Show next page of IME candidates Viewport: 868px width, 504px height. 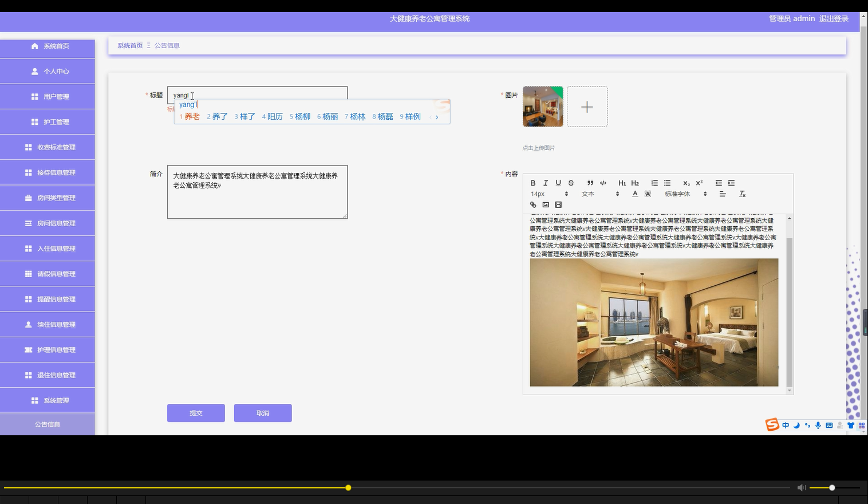[437, 117]
